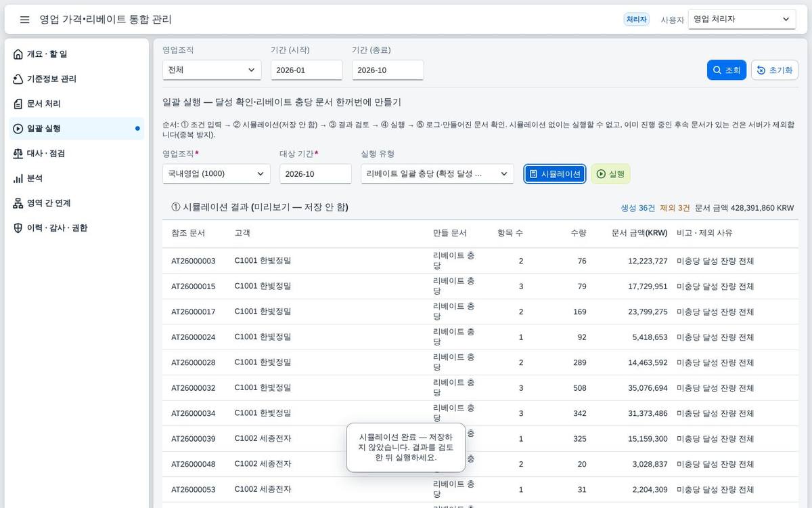The image size is (812, 508).
Task: Click the 초기화 reset button
Action: [775, 70]
